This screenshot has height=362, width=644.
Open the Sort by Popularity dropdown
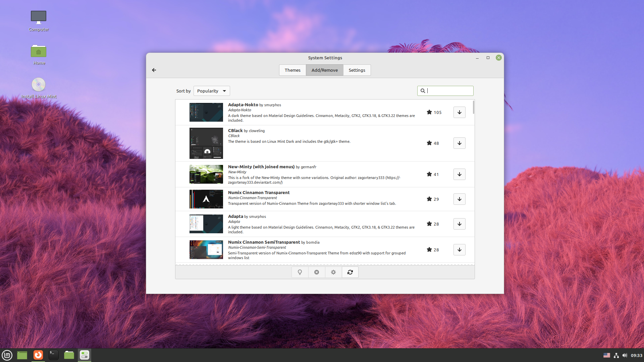[212, 91]
